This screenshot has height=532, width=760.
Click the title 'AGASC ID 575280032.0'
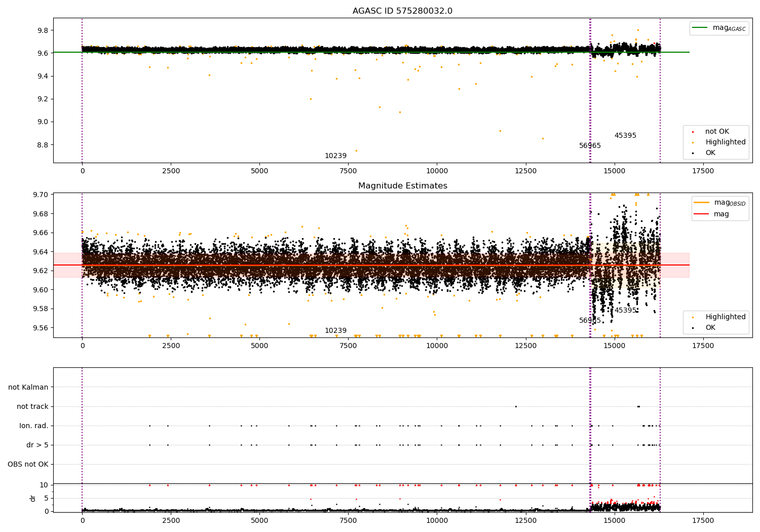point(402,11)
